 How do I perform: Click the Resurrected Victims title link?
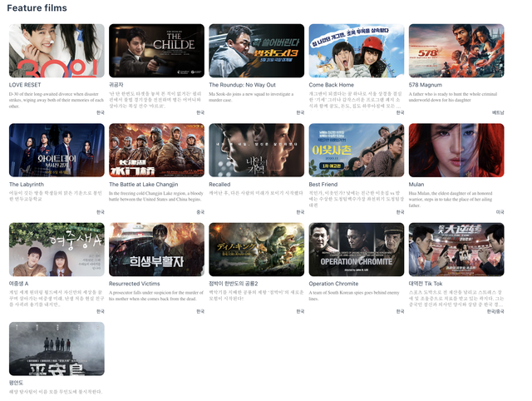tap(135, 284)
